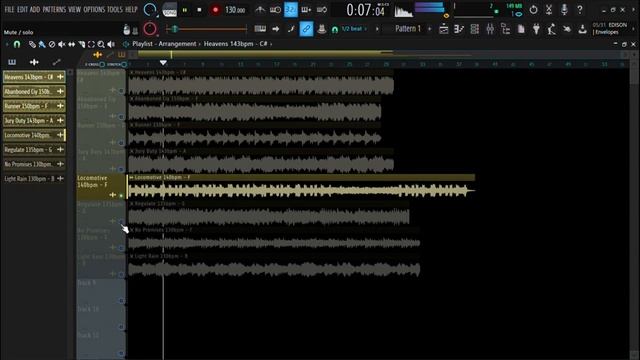Open the EDIT menu
640x360 pixels.
coord(22,9)
